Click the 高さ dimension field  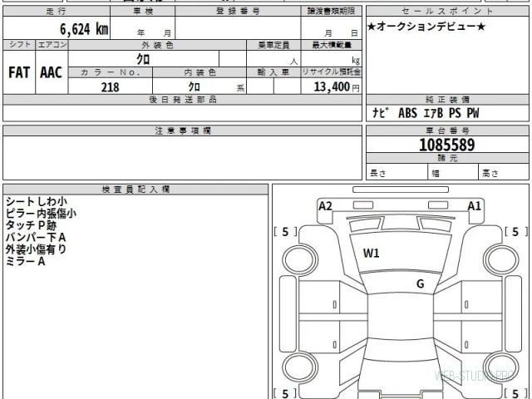click(504, 172)
